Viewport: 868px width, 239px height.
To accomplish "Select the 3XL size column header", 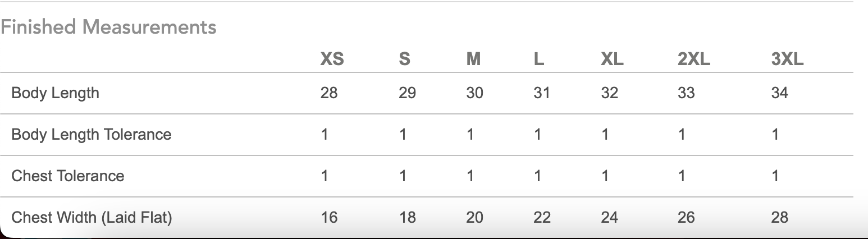I will tap(787, 59).
